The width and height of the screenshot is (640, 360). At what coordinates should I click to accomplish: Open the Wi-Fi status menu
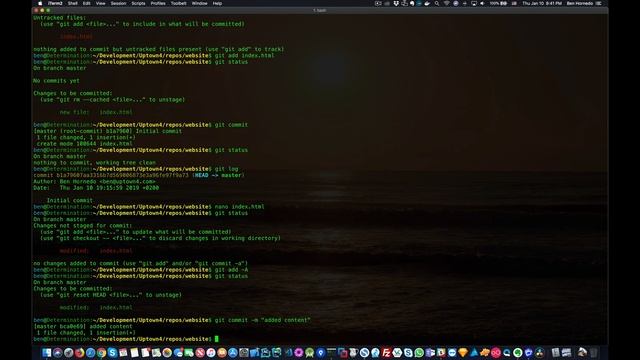pos(446,3)
